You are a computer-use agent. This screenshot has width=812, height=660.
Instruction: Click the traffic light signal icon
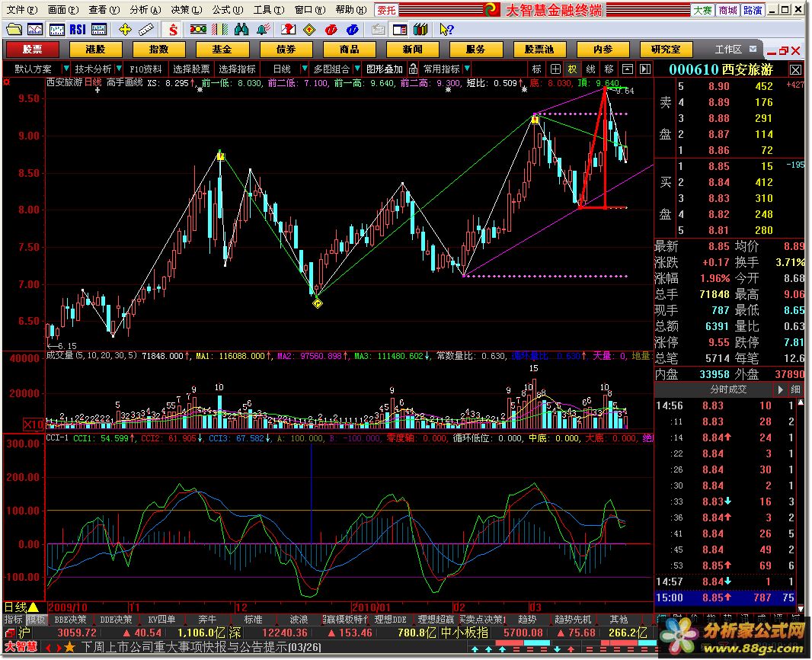pos(198,30)
